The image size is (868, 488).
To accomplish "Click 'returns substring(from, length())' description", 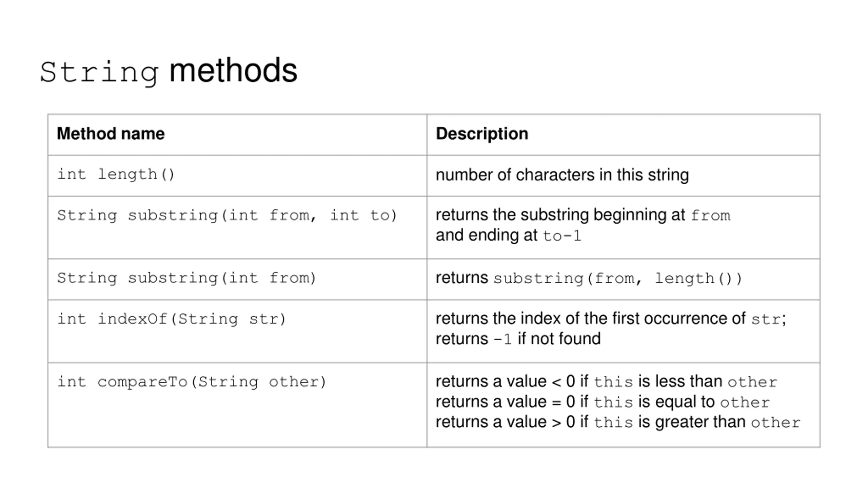I will click(589, 279).
